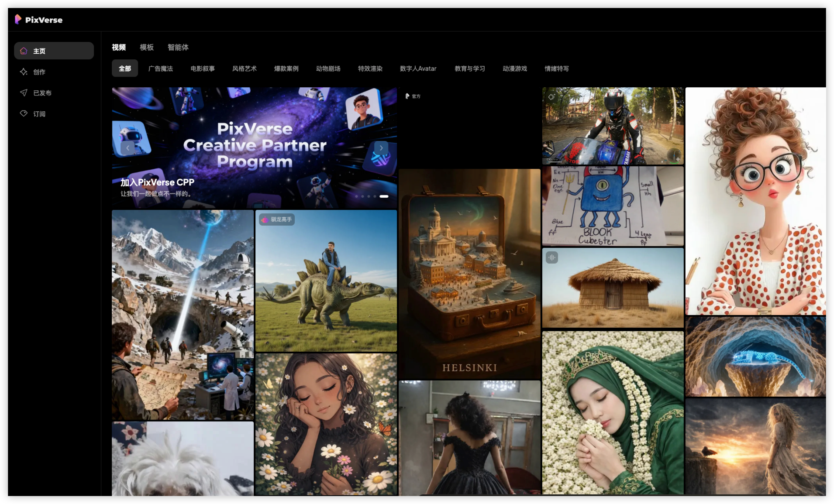
Task: Click the PixVerse logo icon
Action: click(18, 19)
